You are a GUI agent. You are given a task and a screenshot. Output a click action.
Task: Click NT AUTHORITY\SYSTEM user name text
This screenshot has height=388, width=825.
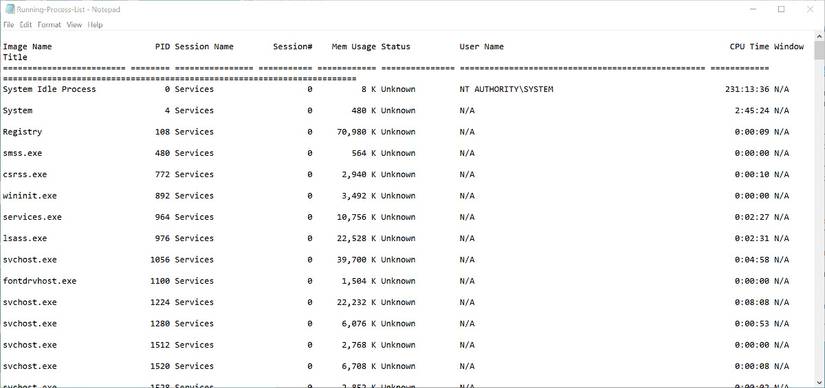point(506,89)
